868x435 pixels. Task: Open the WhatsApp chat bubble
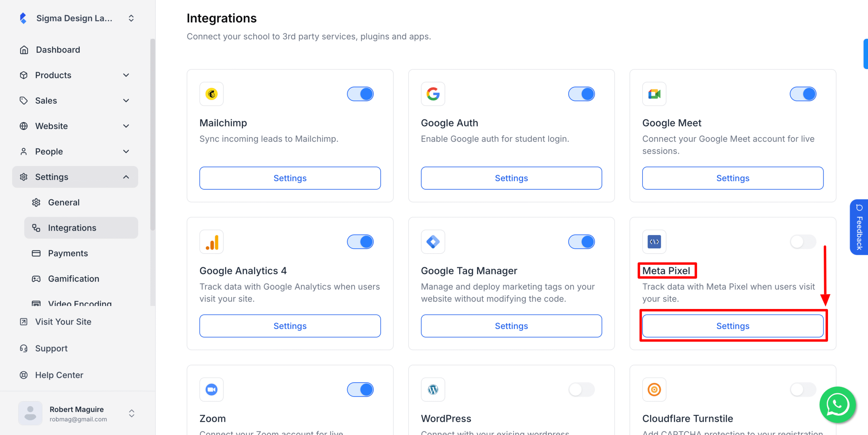tap(837, 405)
